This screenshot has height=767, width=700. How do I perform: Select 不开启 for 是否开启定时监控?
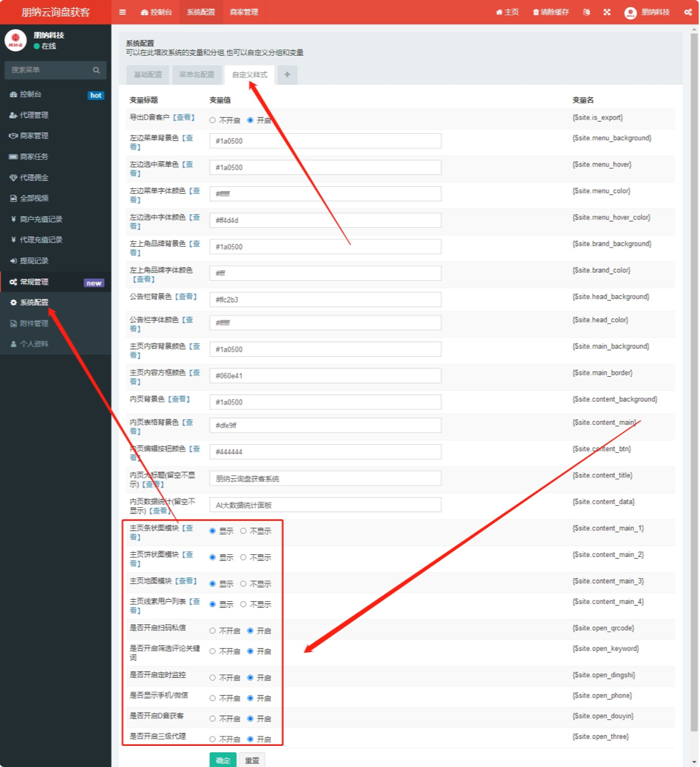212,677
